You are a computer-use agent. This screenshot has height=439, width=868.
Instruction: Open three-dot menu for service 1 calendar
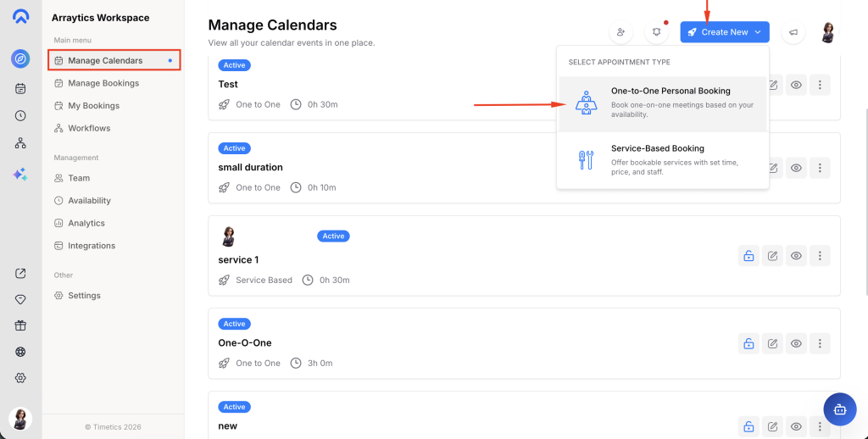click(x=819, y=255)
